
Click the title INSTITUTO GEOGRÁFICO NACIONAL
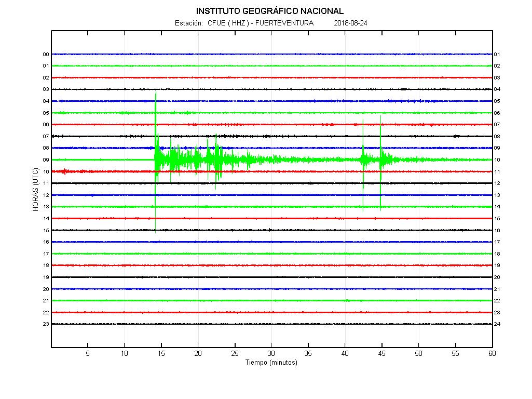[x=270, y=11]
